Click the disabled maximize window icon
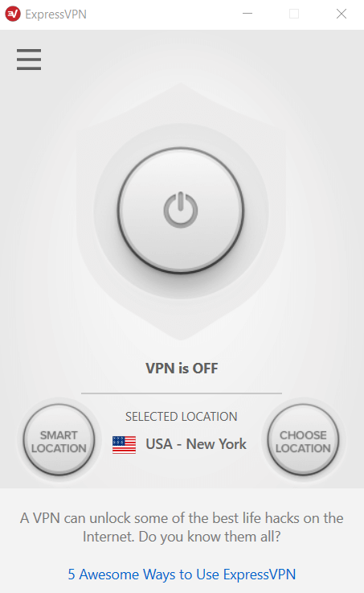The height and width of the screenshot is (593, 364). coord(294,14)
